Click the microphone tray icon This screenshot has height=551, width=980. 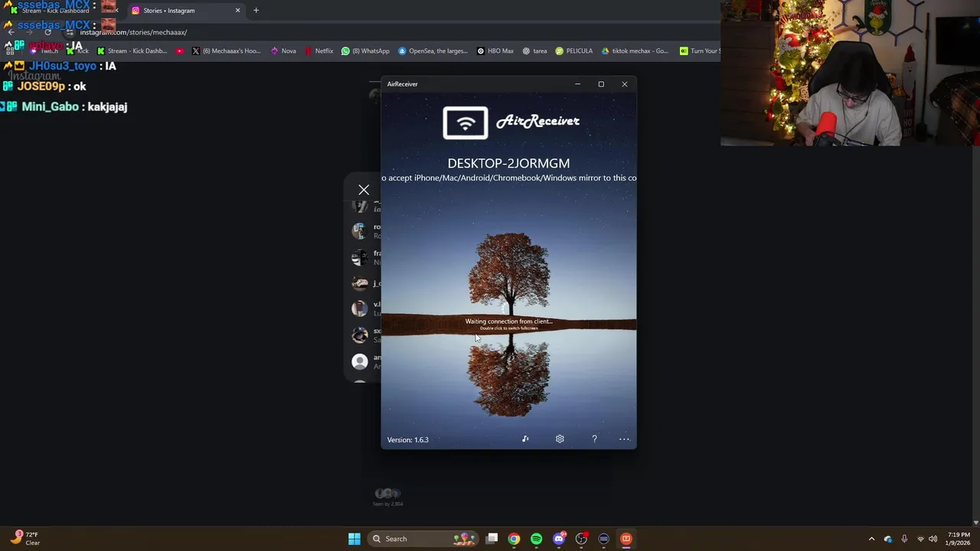(x=904, y=539)
